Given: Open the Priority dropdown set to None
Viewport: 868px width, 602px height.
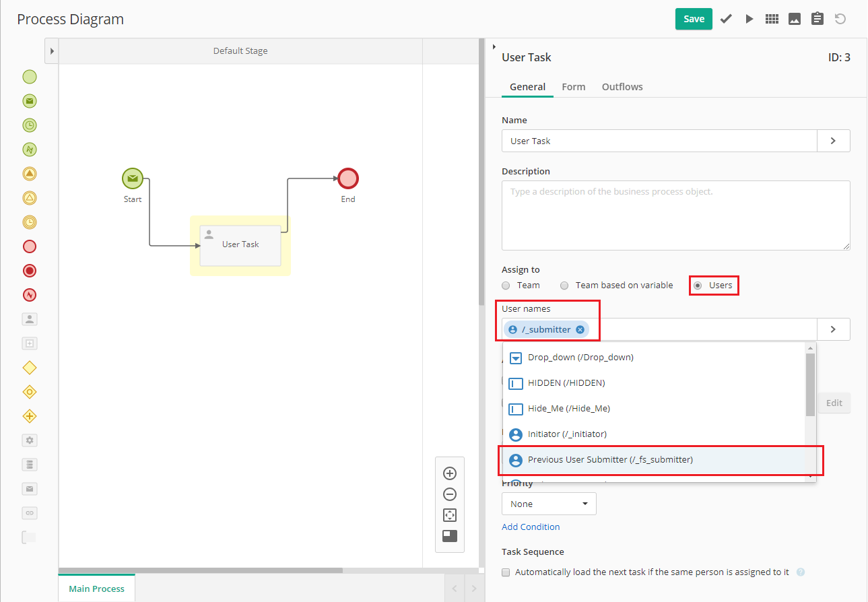Looking at the screenshot, I should (549, 504).
